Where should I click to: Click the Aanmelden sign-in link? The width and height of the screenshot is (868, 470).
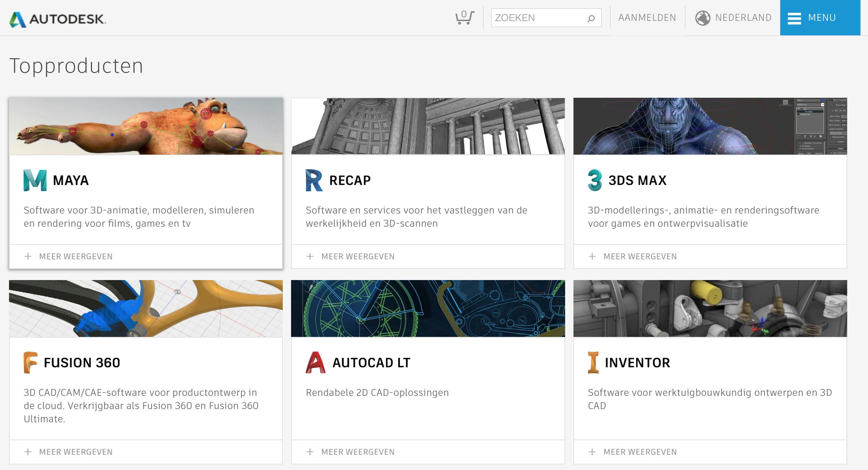point(647,18)
